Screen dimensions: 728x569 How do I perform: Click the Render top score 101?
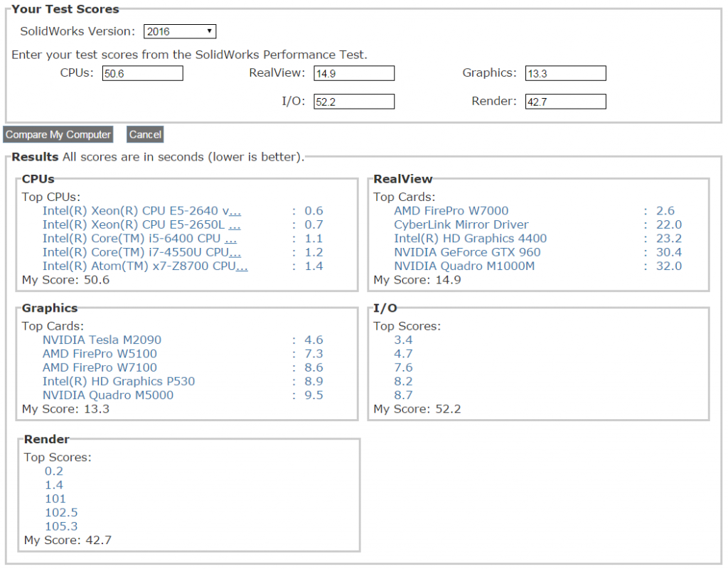coord(55,499)
